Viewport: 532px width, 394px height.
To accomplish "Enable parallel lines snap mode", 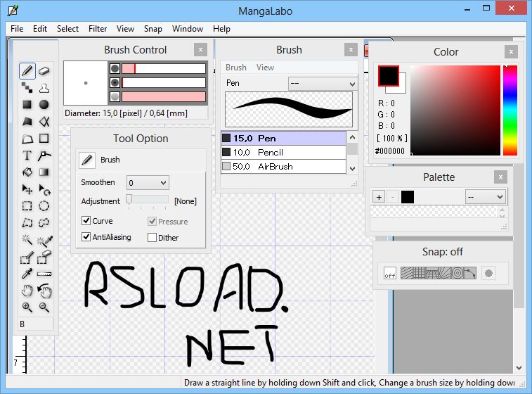I will pyautogui.click(x=407, y=273).
